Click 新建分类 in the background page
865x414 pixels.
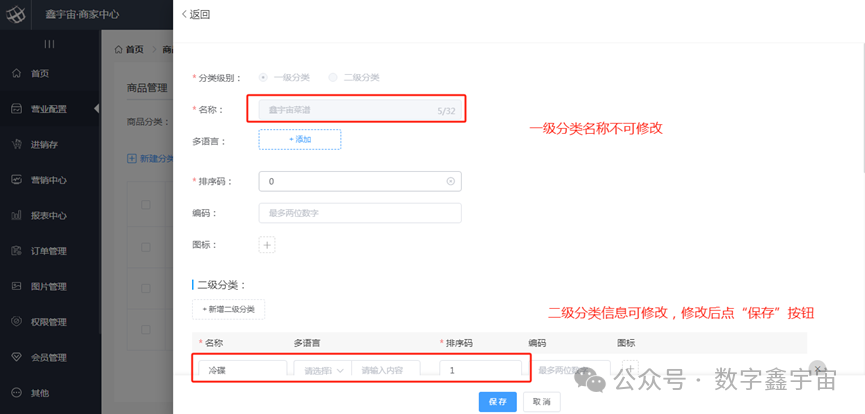(x=151, y=158)
